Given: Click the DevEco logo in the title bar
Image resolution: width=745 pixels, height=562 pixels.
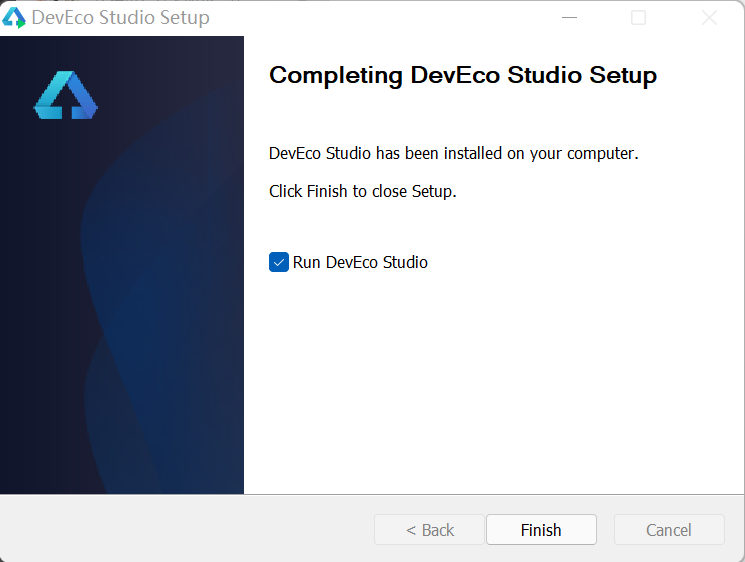Looking at the screenshot, I should click(x=14, y=18).
